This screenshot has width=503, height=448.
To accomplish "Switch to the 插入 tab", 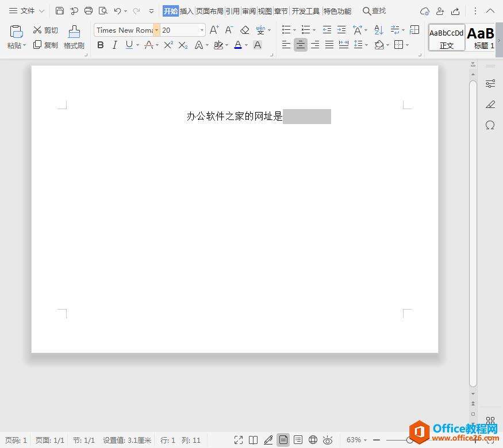I will click(186, 11).
